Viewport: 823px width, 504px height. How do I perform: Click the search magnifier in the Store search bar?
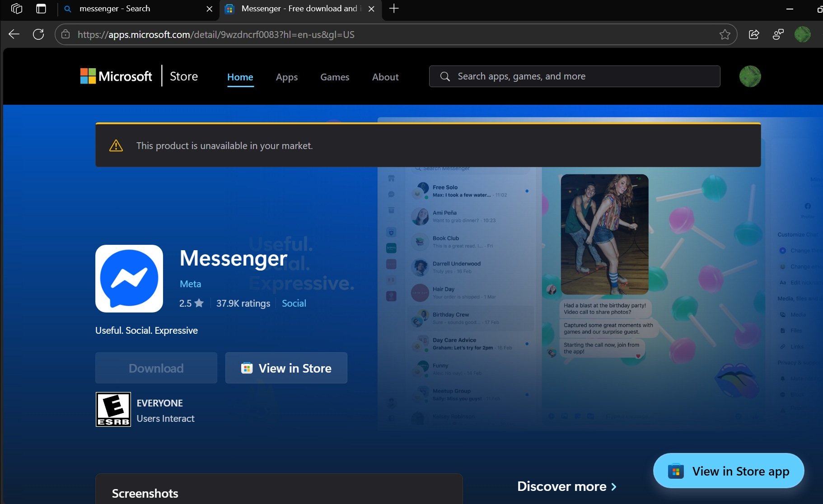click(x=445, y=76)
